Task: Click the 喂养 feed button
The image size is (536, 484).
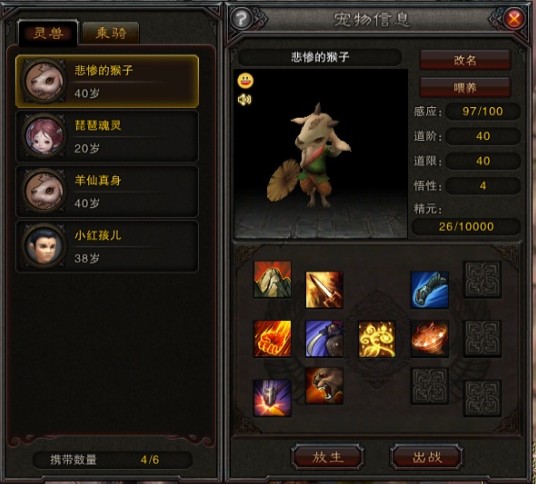Action: tap(465, 88)
